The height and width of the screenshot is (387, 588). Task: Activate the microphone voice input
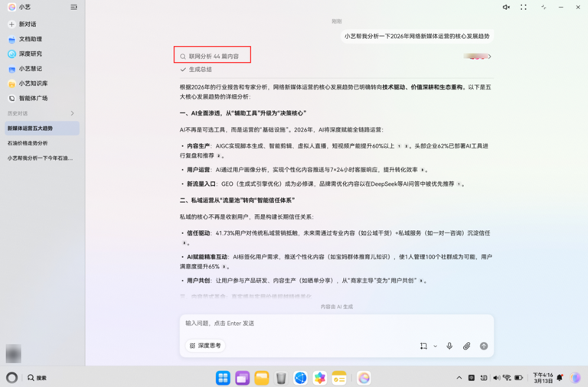(449, 346)
